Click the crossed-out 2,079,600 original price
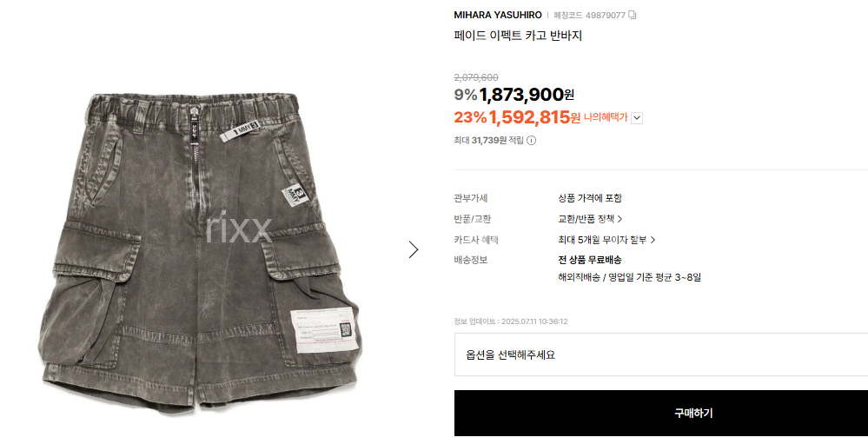 point(476,77)
